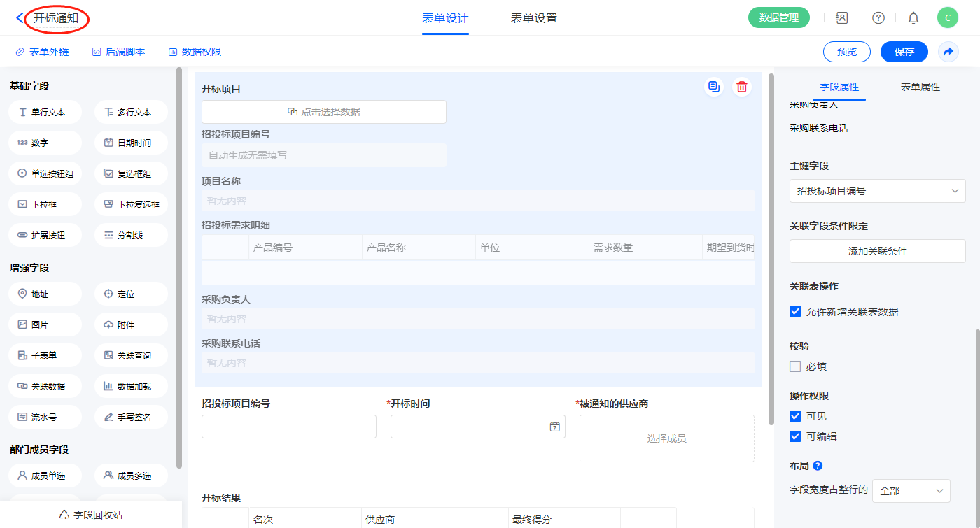Click the back arrow beside 开标通知

point(19,18)
